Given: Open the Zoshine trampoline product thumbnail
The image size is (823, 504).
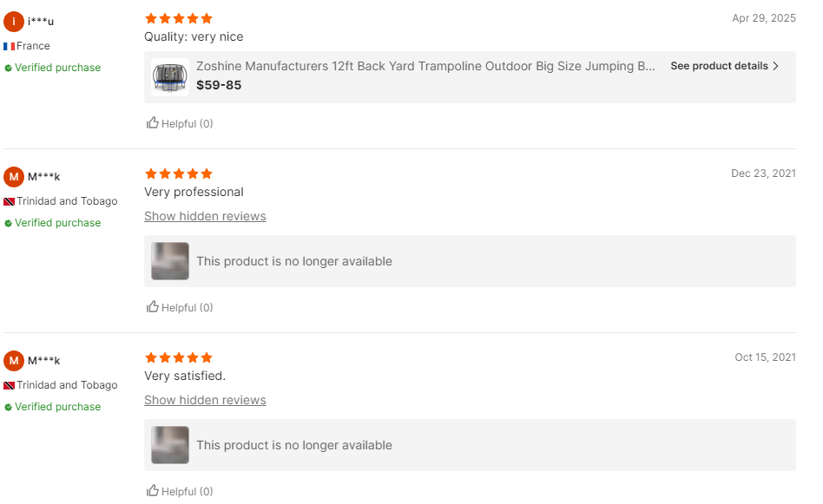Looking at the screenshot, I should click(x=170, y=76).
